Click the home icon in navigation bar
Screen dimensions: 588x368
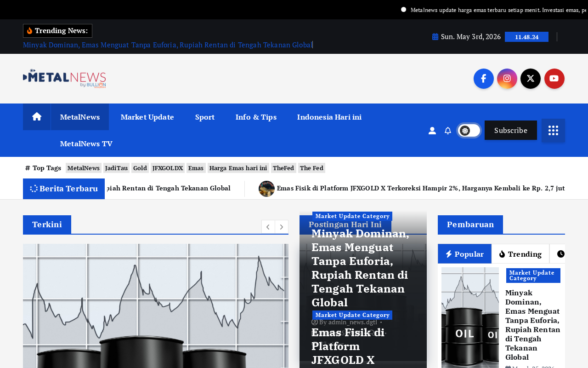pos(37,117)
